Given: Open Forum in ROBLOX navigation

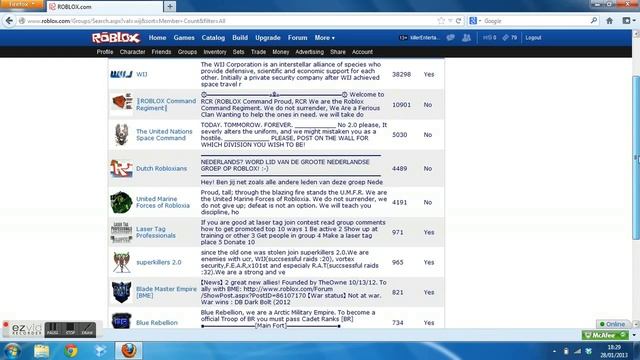Looking at the screenshot, I should 298,38.
